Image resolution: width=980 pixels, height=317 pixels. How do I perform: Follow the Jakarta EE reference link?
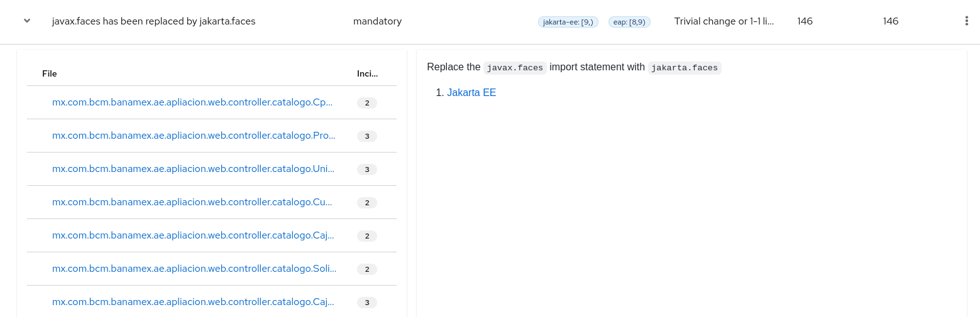pos(471,92)
